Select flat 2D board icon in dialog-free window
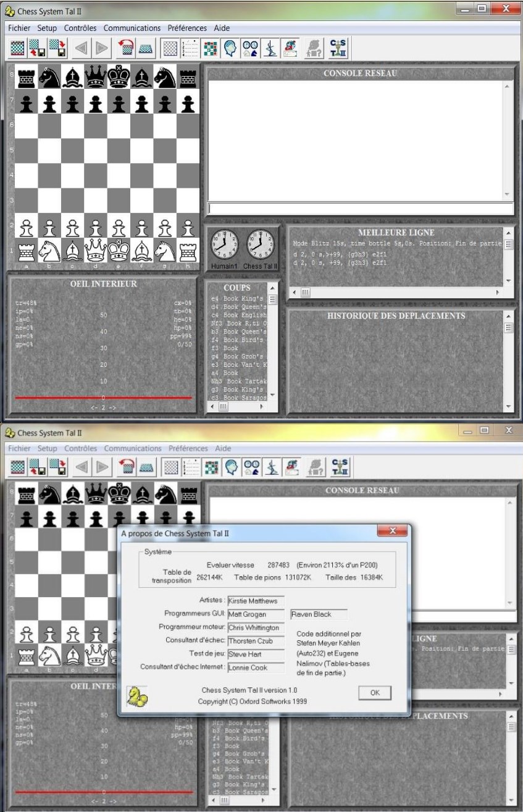 pyautogui.click(x=170, y=48)
